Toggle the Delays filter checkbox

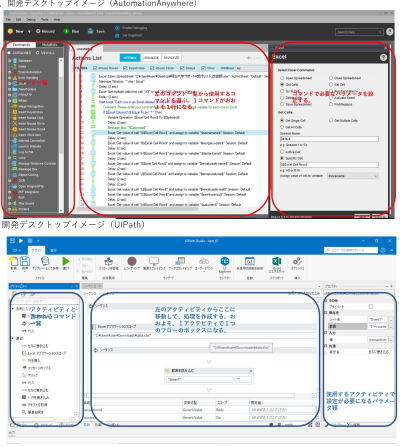click(x=182, y=68)
